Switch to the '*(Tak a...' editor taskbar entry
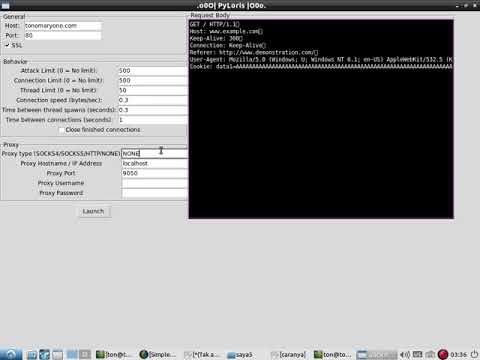 coord(201,355)
